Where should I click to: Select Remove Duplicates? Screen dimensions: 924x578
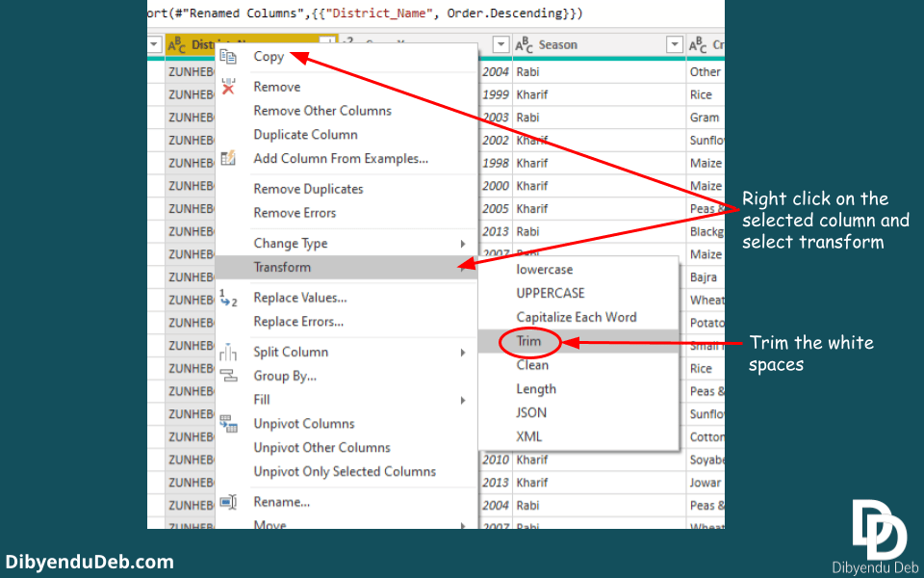(x=308, y=190)
